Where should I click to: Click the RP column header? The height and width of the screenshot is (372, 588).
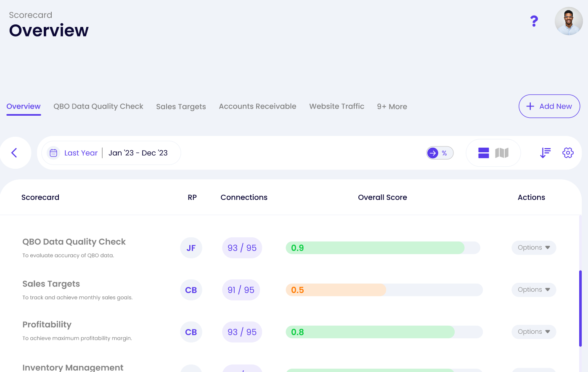tap(192, 197)
